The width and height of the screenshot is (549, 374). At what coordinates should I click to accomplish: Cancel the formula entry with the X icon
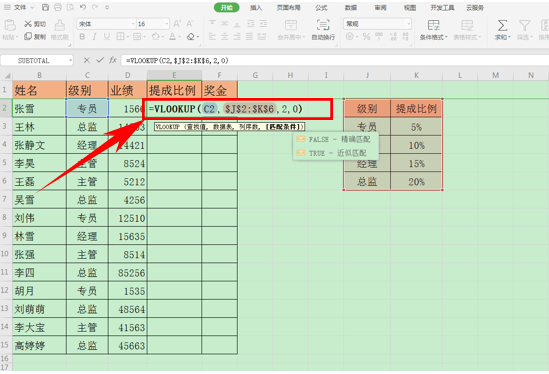pyautogui.click(x=86, y=60)
